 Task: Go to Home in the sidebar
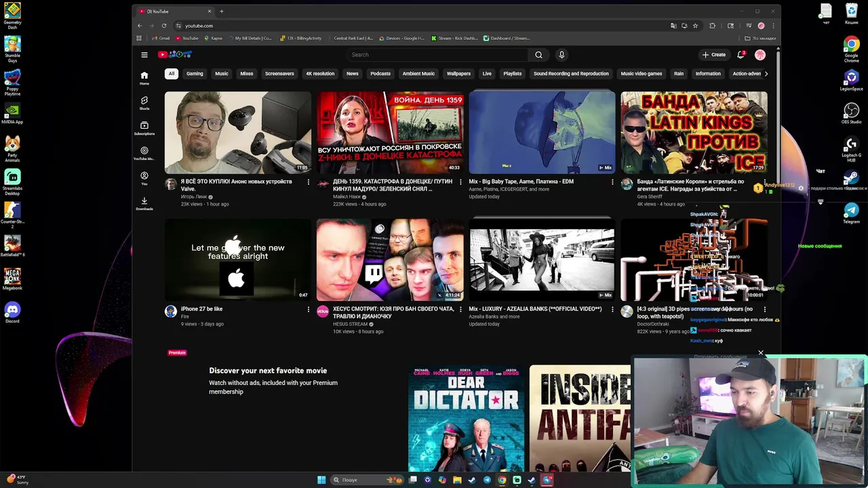[144, 78]
